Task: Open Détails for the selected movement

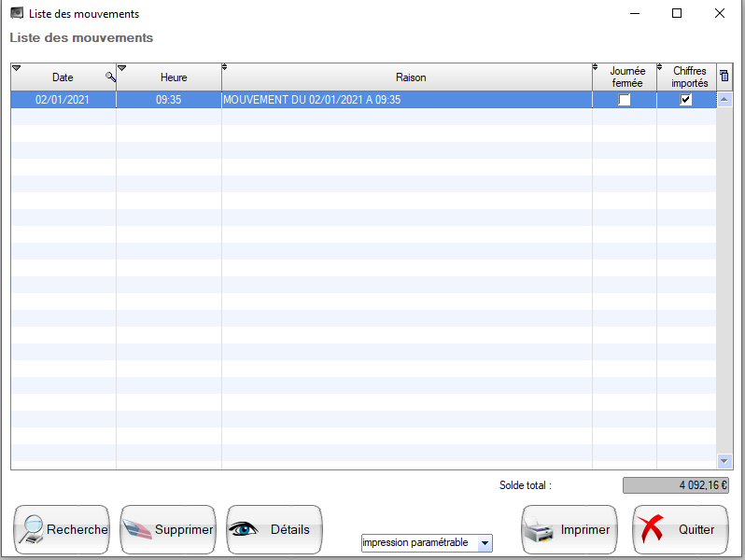Action: 274,530
